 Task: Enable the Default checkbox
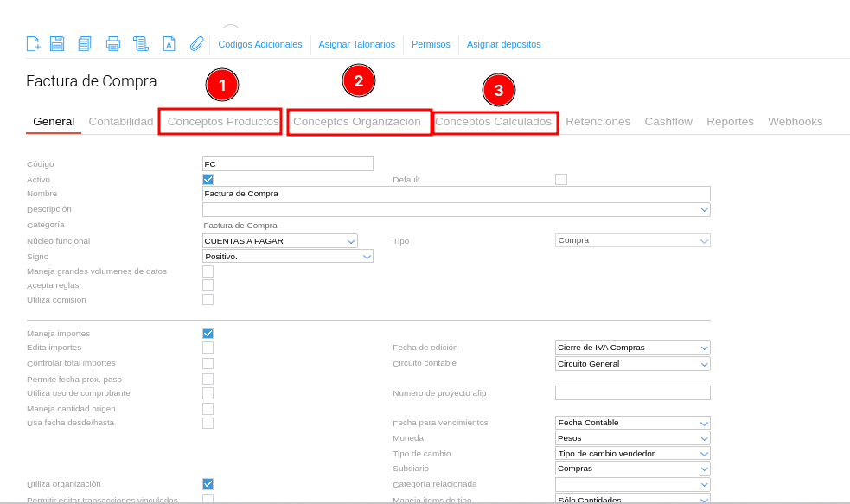point(561,180)
